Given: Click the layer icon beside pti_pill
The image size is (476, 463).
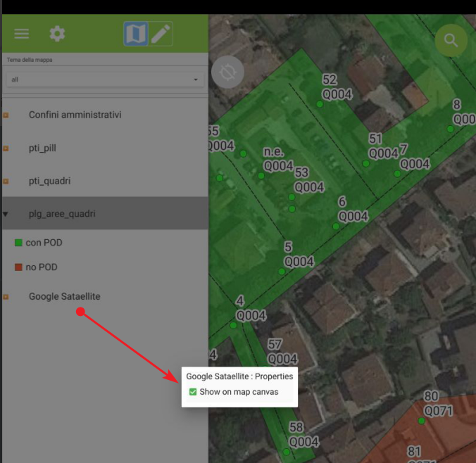Looking at the screenshot, I should pos(6,148).
